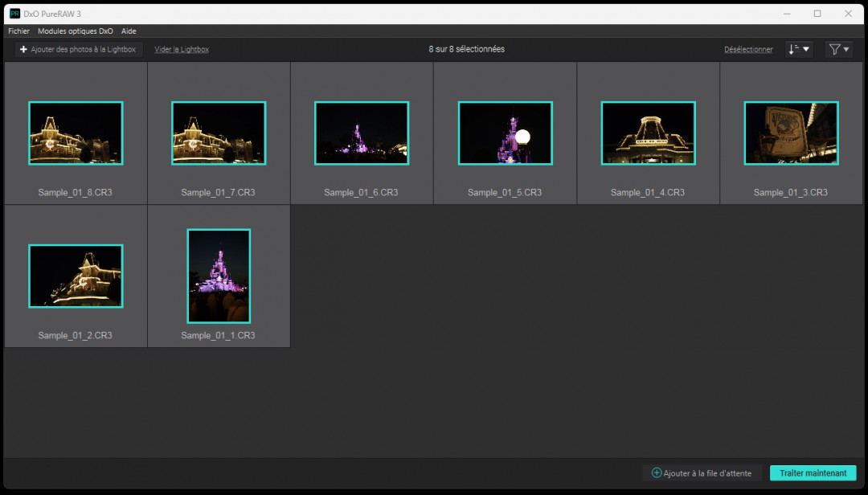Click the 8 sur 8 sélectionnées text
868x495 pixels.
point(467,49)
